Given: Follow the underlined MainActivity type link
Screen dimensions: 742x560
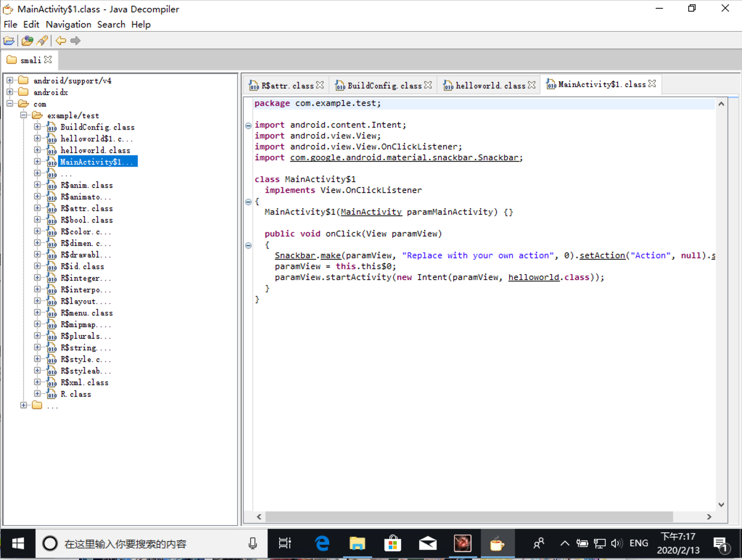Looking at the screenshot, I should 371,212.
